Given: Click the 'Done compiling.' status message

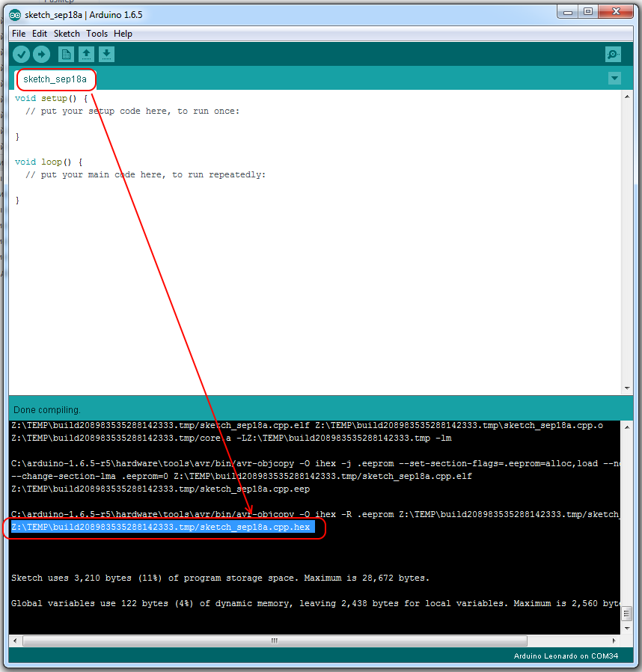Looking at the screenshot, I should pyautogui.click(x=46, y=410).
